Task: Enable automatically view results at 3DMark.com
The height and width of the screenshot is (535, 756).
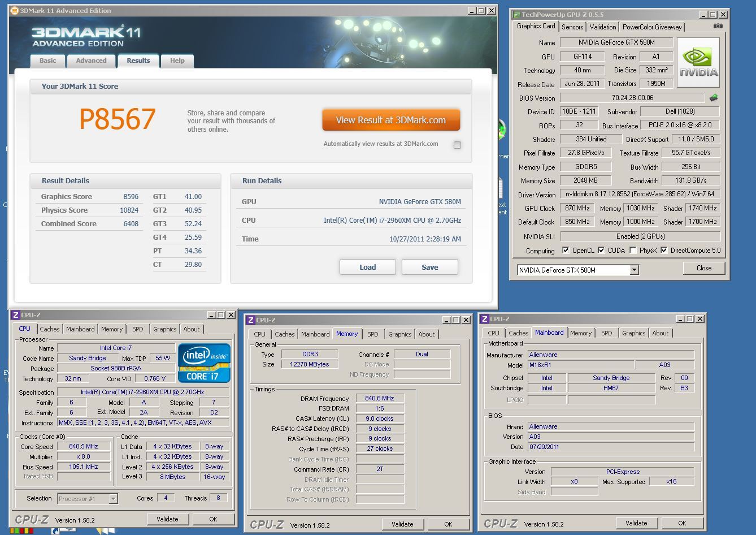Action: tap(457, 145)
